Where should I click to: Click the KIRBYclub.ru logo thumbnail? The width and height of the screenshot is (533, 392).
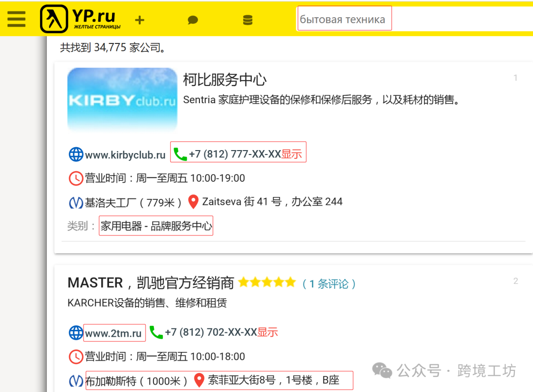122,99
